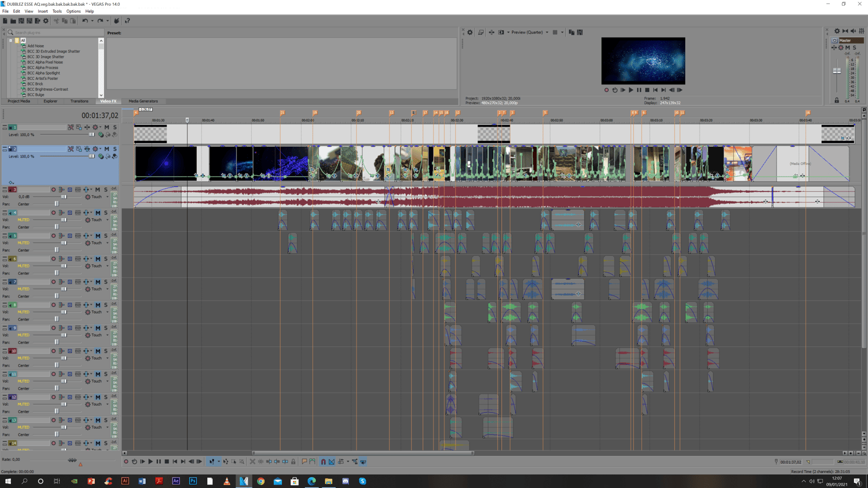Switch to the Media Generators tab
Viewport: 868px width, 488px height.
click(x=143, y=101)
